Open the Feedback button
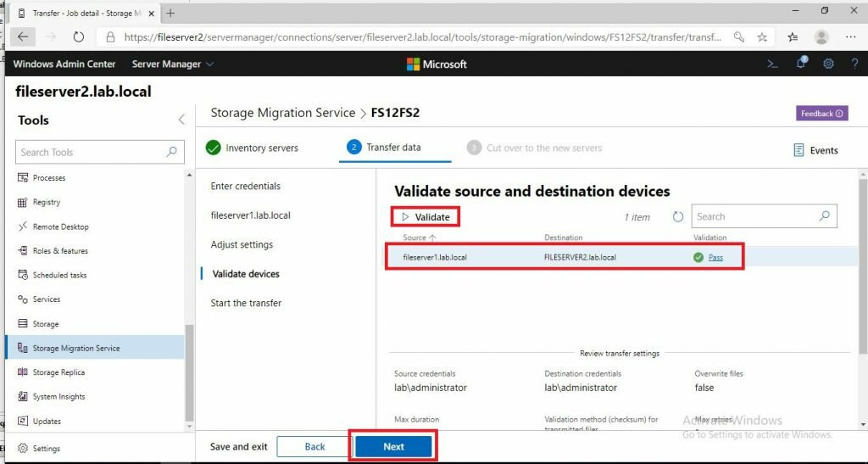Image resolution: width=868 pixels, height=464 pixels. (x=822, y=114)
